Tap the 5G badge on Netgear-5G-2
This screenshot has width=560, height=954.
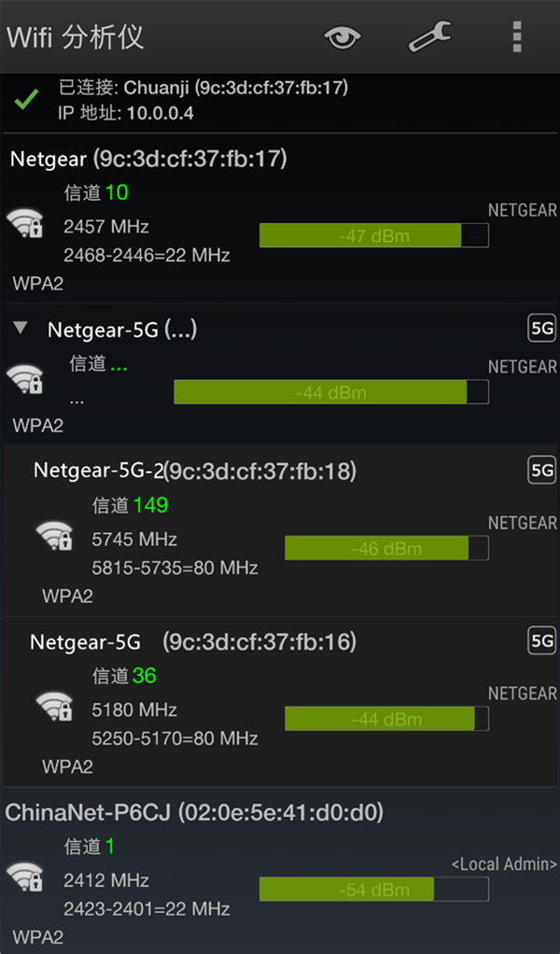point(542,470)
